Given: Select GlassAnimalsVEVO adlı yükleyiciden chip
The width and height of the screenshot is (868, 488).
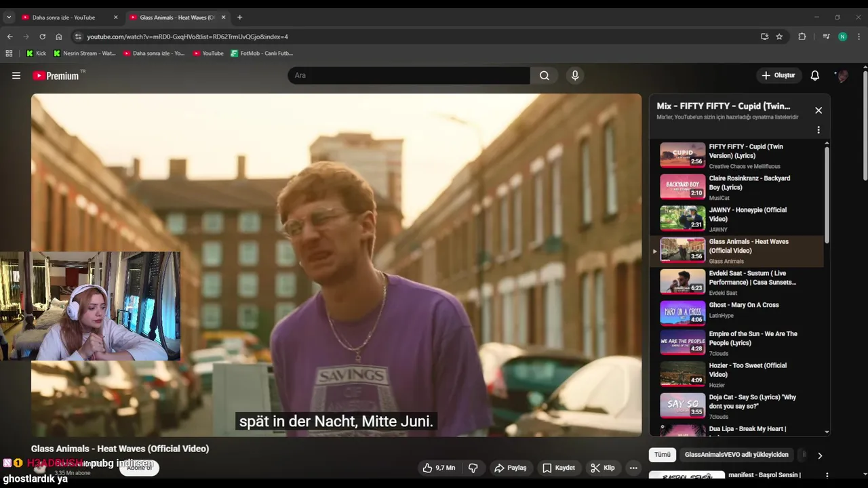Looking at the screenshot, I should tap(736, 455).
